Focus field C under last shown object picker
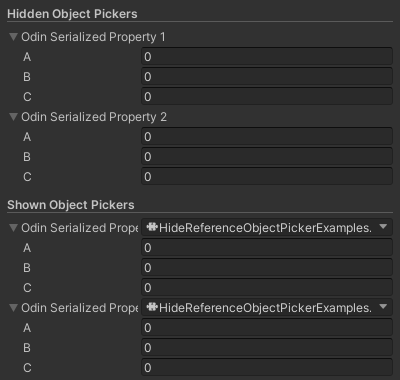This screenshot has height=380, width=400. coord(267,367)
